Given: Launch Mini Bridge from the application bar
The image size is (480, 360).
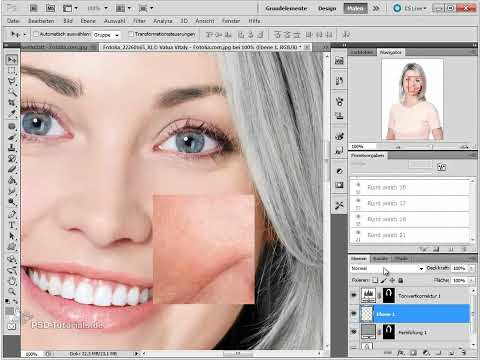Looking at the screenshot, I should (50, 8).
